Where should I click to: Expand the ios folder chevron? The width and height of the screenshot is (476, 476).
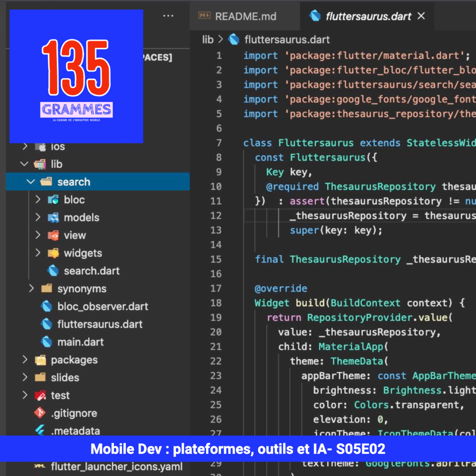tap(25, 146)
